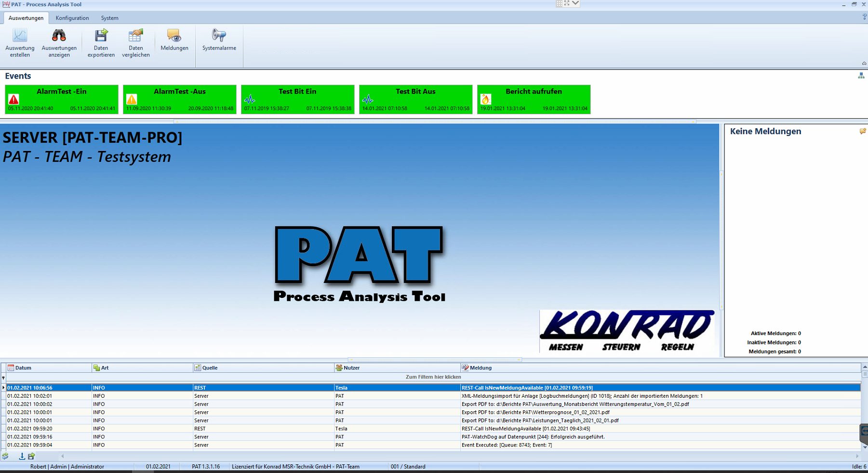
Task: Click the PAT app icon in the title bar
Action: [6, 4]
